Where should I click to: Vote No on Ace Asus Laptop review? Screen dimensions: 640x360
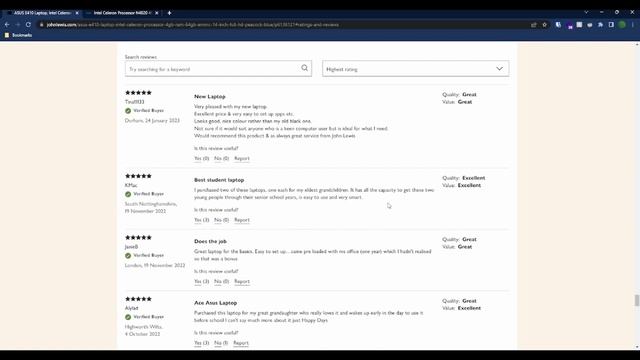tap(221, 343)
